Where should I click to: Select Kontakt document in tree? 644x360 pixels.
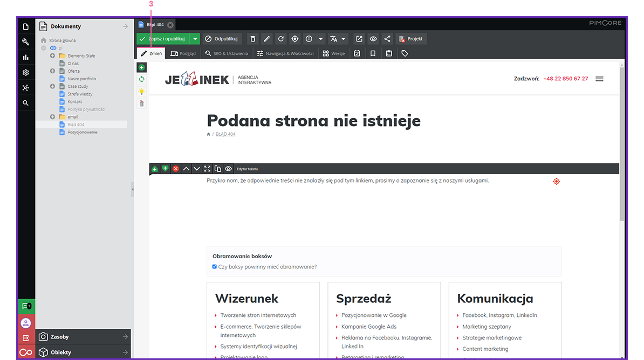pyautogui.click(x=74, y=102)
